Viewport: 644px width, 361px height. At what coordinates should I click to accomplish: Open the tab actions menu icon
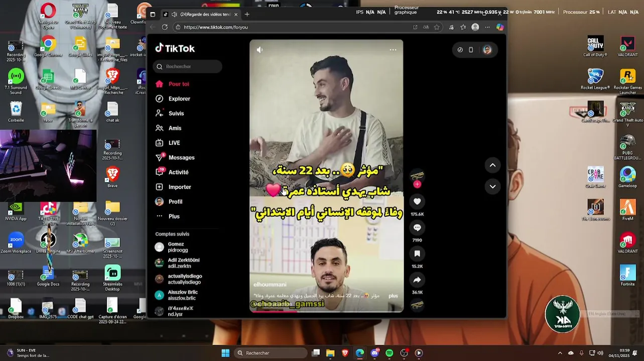point(153,14)
